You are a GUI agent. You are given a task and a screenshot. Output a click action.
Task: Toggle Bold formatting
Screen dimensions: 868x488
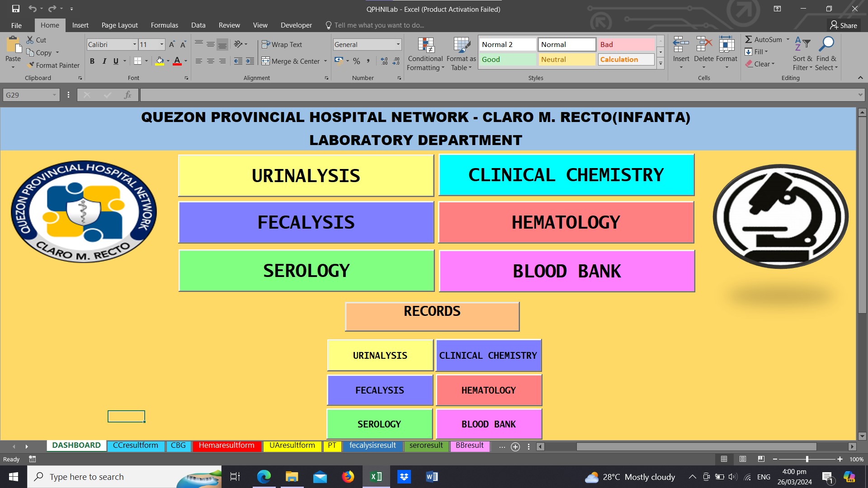[x=92, y=61]
